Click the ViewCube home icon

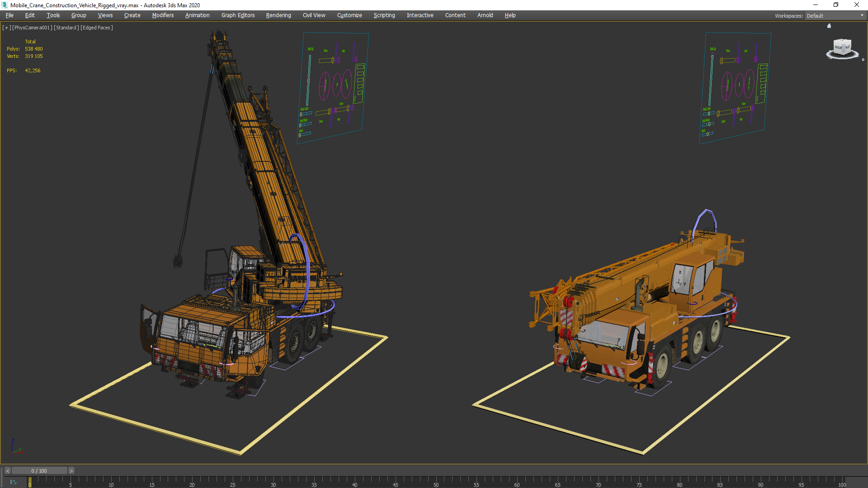pos(829,26)
